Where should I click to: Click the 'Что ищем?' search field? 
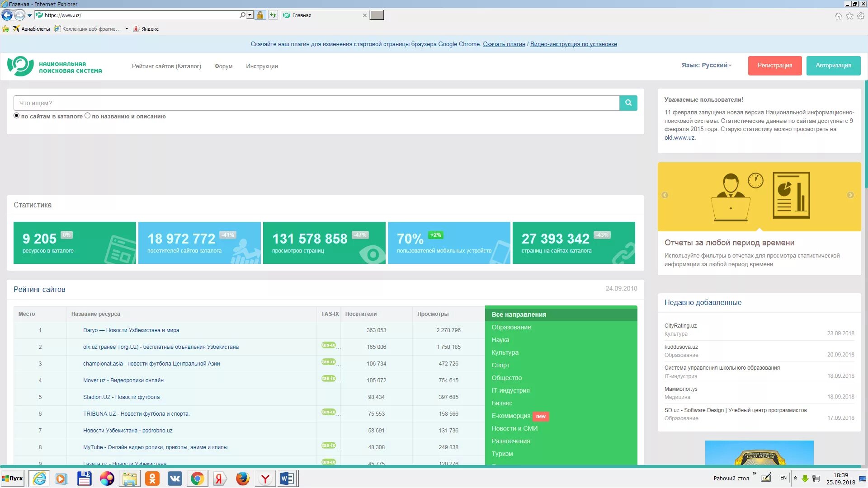[316, 103]
